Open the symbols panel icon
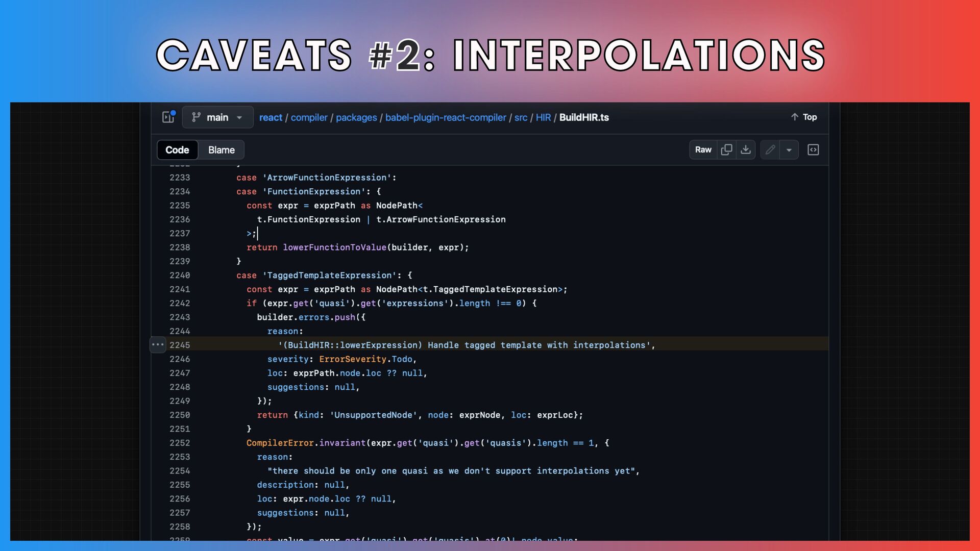The height and width of the screenshot is (551, 980). click(x=813, y=149)
